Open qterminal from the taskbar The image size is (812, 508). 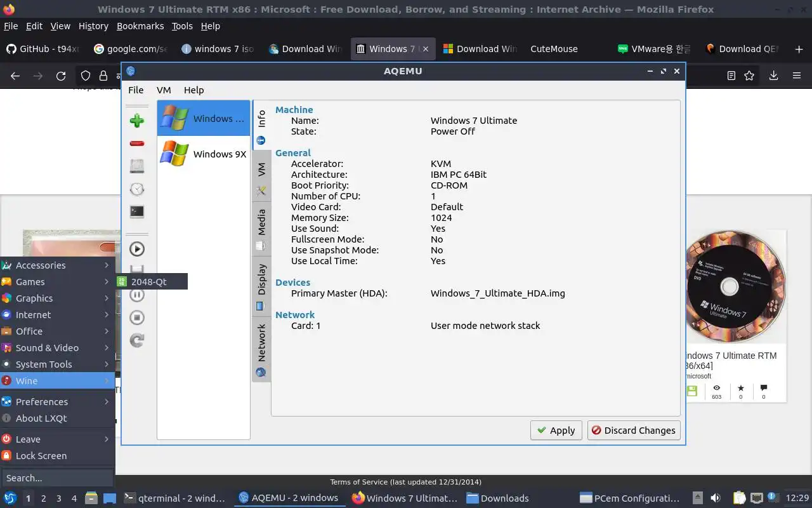pyautogui.click(x=174, y=498)
